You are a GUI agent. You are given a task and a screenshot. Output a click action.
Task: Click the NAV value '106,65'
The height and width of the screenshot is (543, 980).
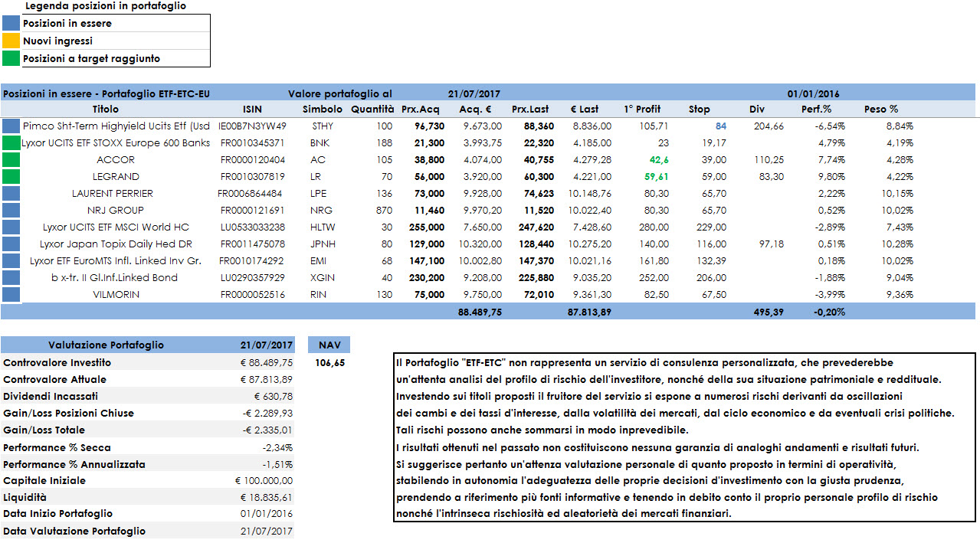[330, 363]
